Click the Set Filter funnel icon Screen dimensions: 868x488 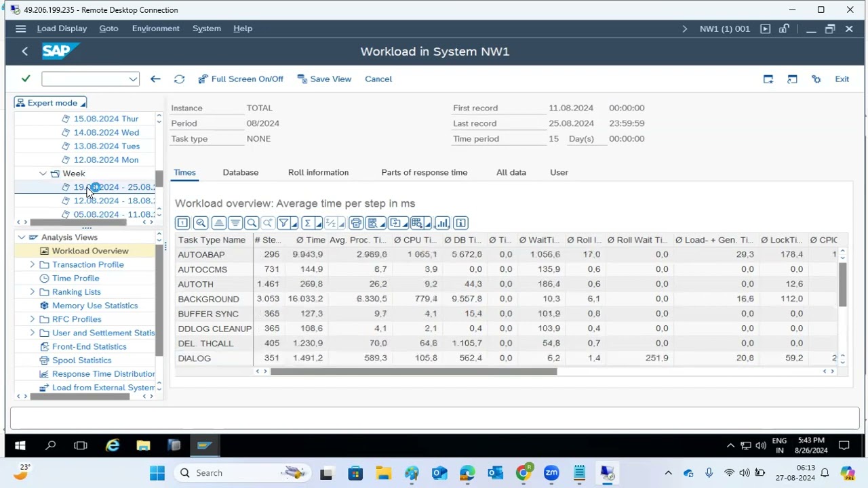pos(283,223)
